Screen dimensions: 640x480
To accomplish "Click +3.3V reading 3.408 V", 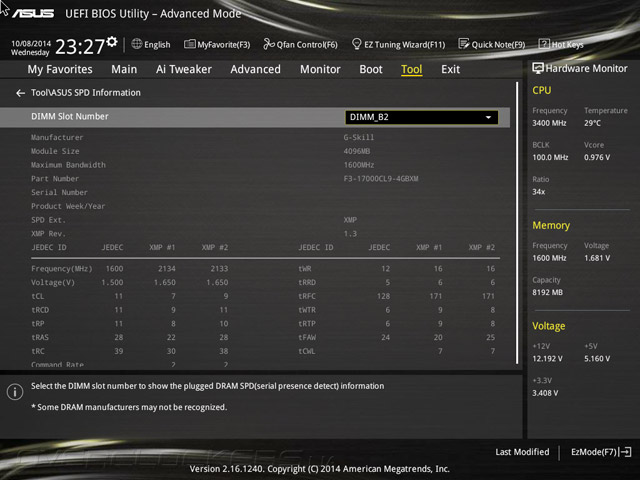I will (x=545, y=393).
